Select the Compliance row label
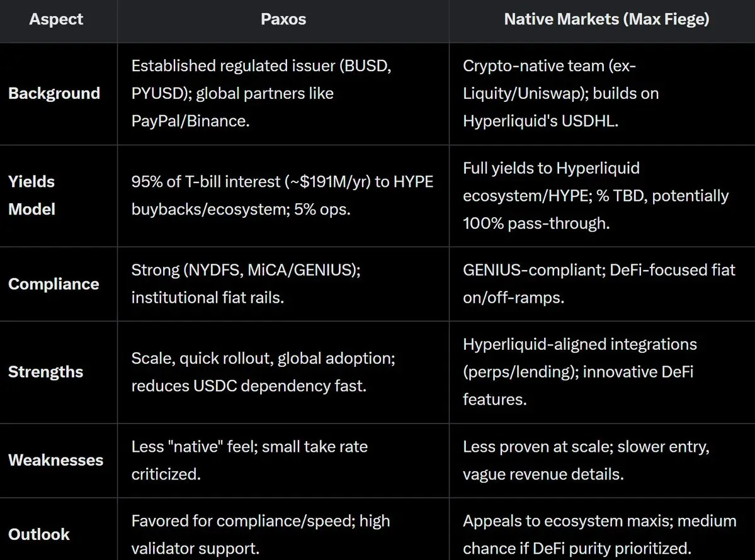Screen dimensions: 755x560 click(x=54, y=284)
